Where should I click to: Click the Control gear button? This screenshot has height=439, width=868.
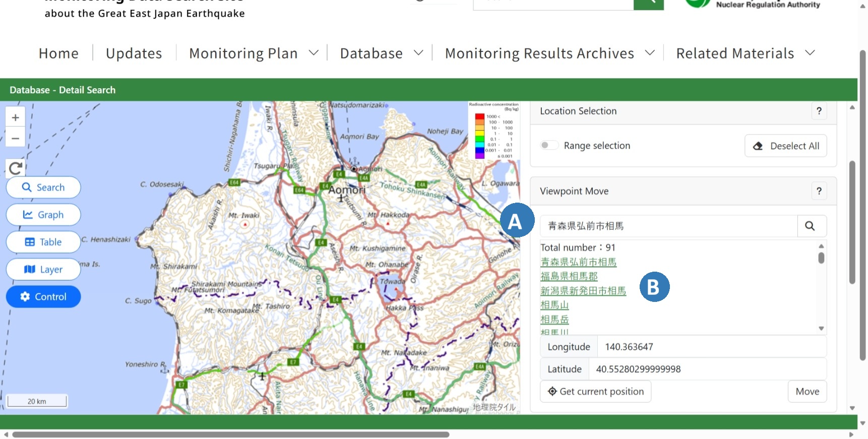tap(43, 297)
